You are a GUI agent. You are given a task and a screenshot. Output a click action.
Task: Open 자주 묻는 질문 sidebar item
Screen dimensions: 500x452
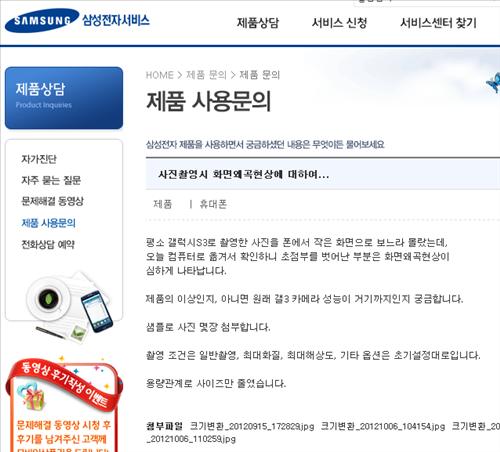click(51, 180)
